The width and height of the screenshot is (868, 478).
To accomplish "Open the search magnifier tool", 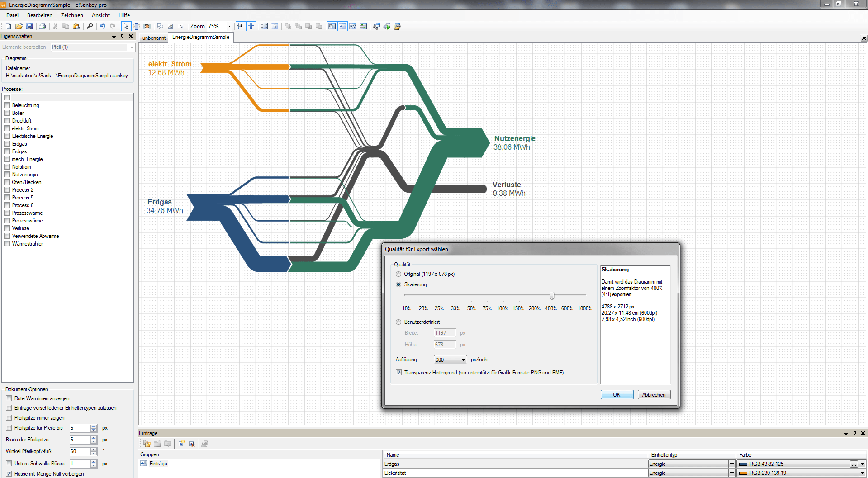I will pos(90,27).
